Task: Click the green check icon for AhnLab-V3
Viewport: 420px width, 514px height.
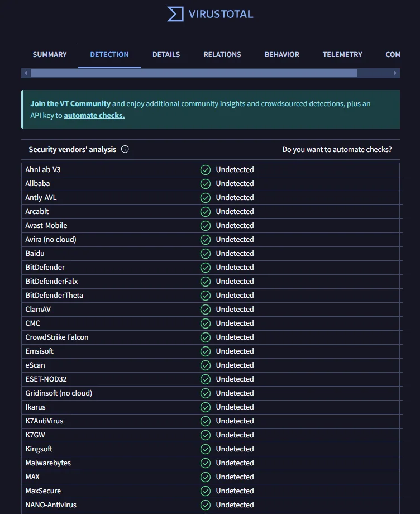Action: click(206, 170)
